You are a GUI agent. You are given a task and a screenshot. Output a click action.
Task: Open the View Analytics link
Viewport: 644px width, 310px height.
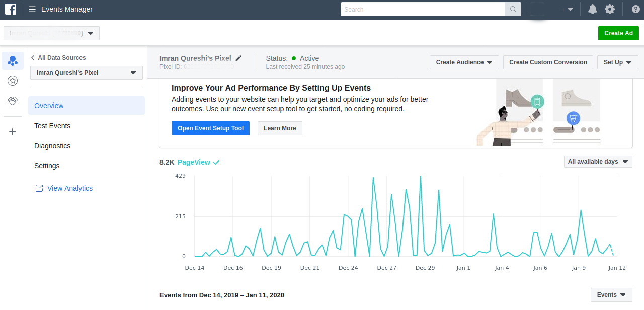[70, 188]
